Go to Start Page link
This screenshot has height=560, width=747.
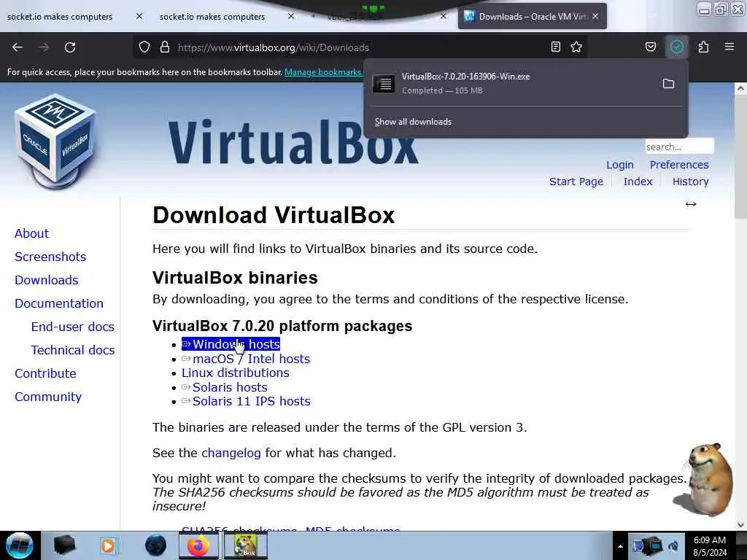[x=576, y=182]
